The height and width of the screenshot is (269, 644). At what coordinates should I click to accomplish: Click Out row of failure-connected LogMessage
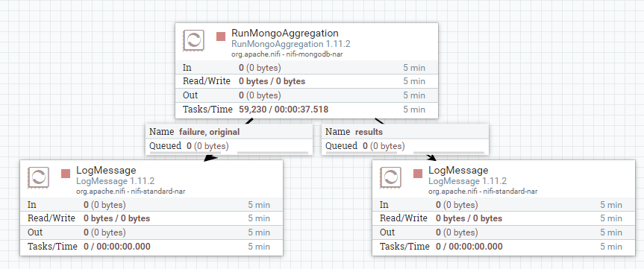151,232
